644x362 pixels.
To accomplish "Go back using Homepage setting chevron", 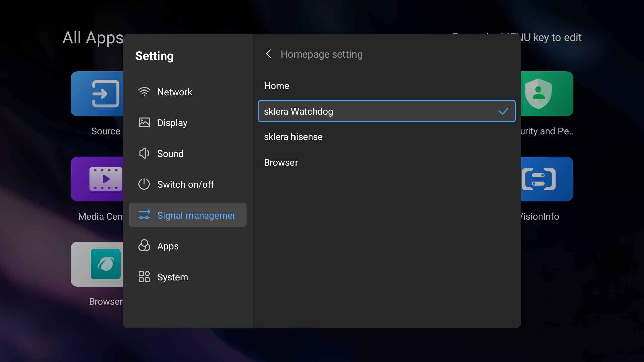I will (x=268, y=54).
